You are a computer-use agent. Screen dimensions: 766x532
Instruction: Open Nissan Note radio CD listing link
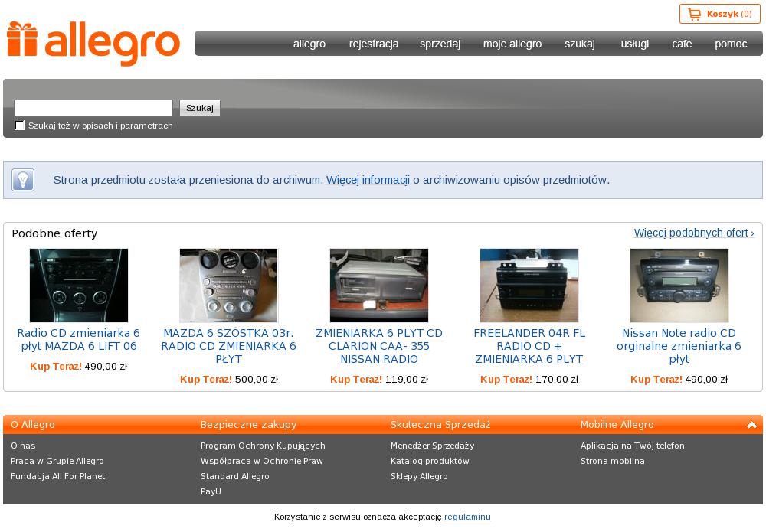[679, 346]
